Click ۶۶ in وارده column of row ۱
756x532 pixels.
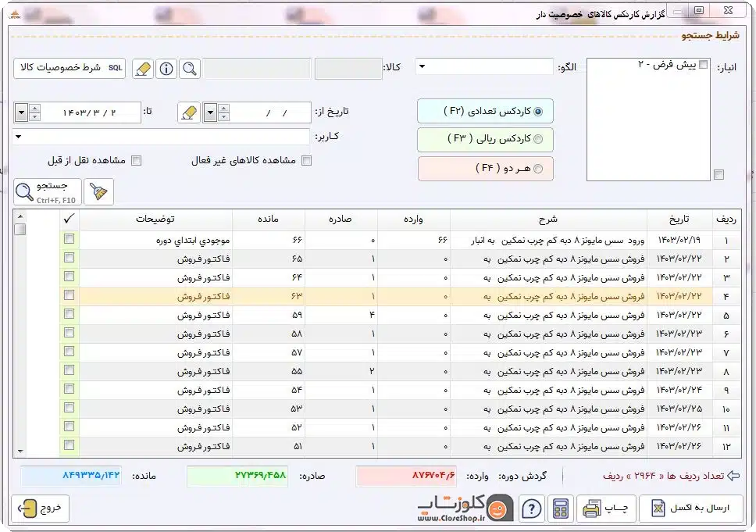[x=443, y=240]
